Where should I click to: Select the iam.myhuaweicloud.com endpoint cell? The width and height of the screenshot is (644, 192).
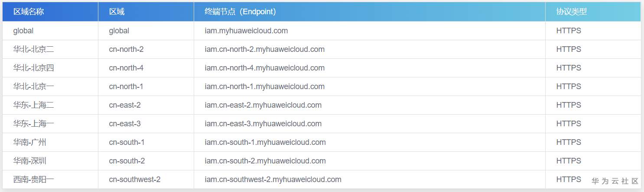pyautogui.click(x=246, y=31)
